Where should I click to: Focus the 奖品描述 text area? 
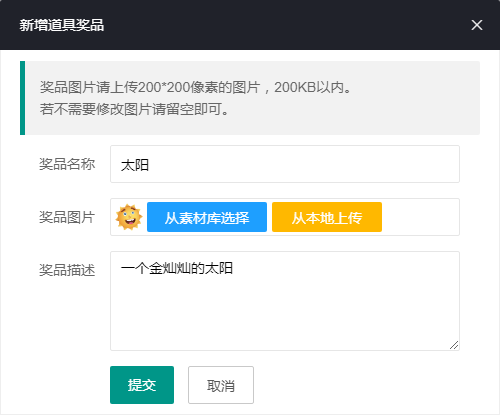tap(285, 301)
